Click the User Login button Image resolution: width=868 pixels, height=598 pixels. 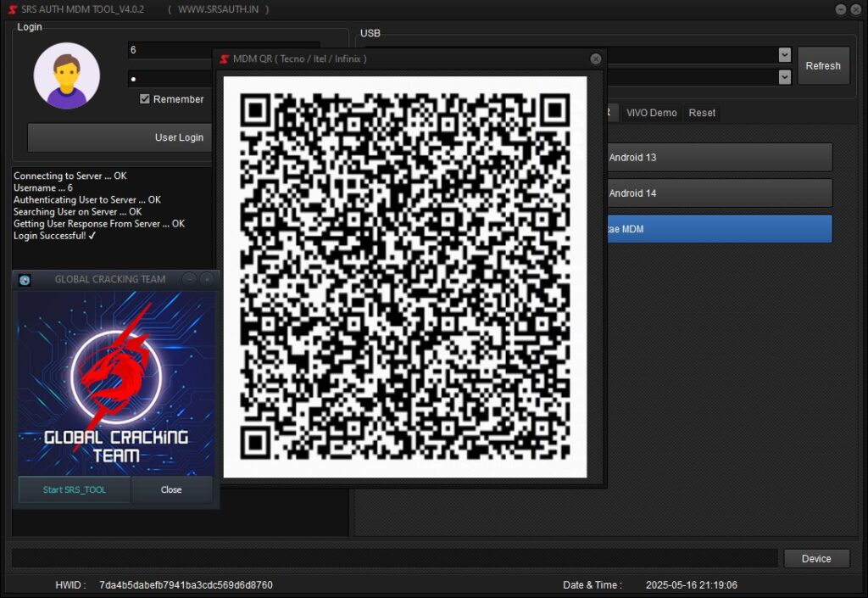pyautogui.click(x=120, y=137)
